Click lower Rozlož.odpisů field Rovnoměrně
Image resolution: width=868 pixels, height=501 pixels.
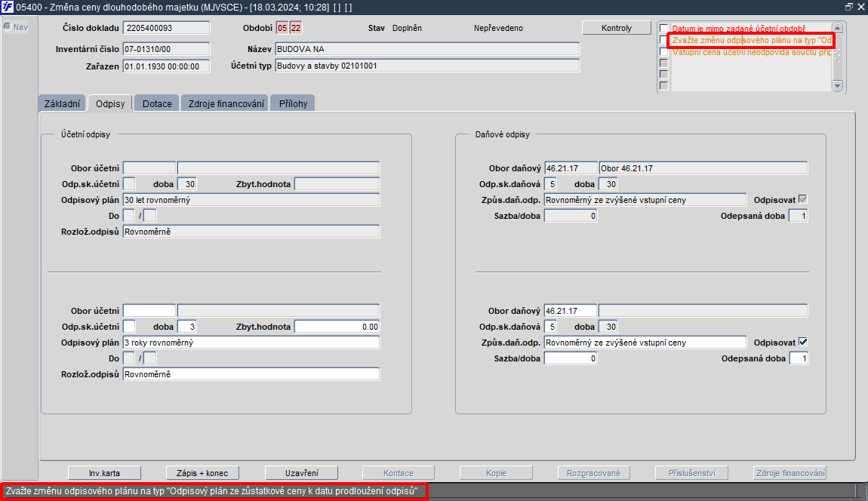[251, 374]
